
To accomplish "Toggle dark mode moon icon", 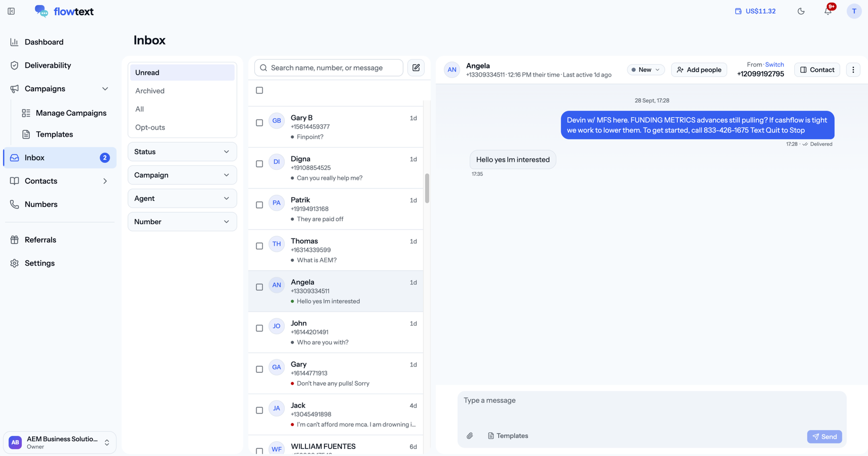I will coord(801,11).
